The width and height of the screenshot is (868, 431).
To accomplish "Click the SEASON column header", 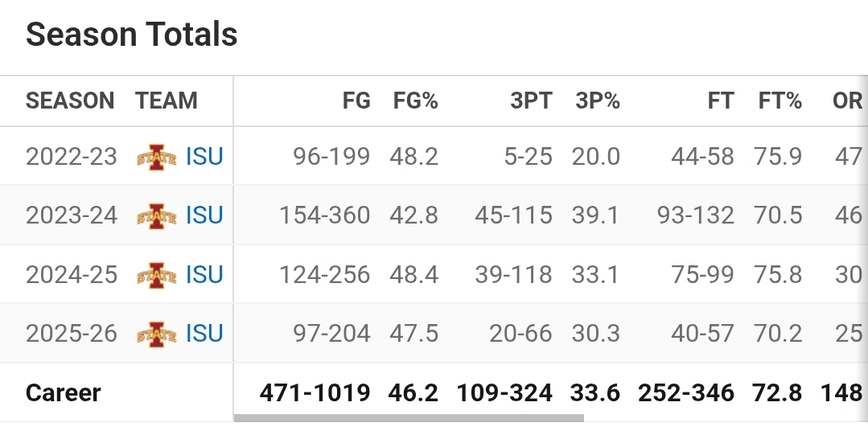I will click(70, 101).
